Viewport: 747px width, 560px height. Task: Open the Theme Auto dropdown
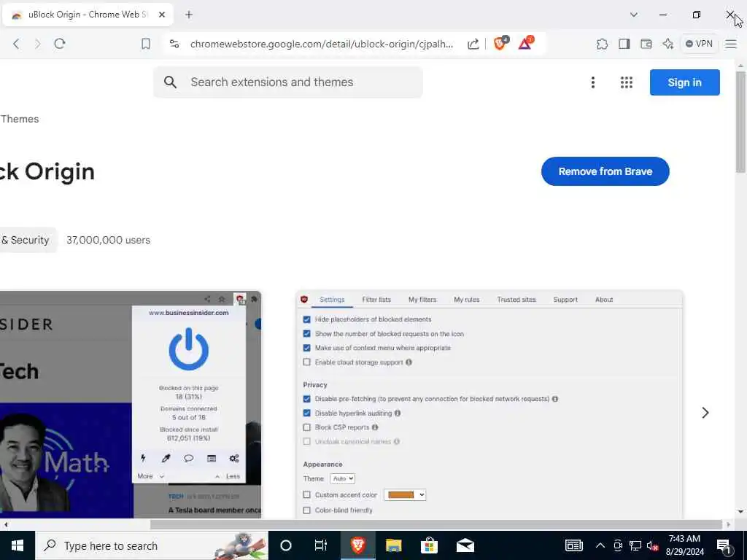(343, 478)
